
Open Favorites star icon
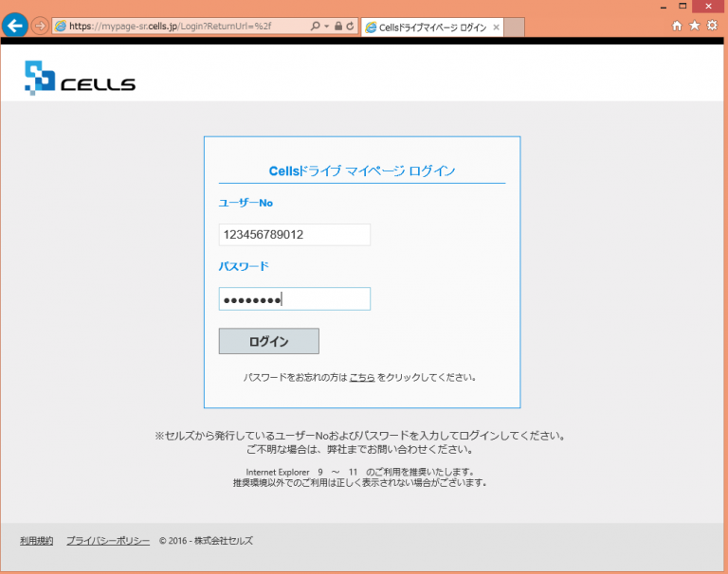coord(694,26)
